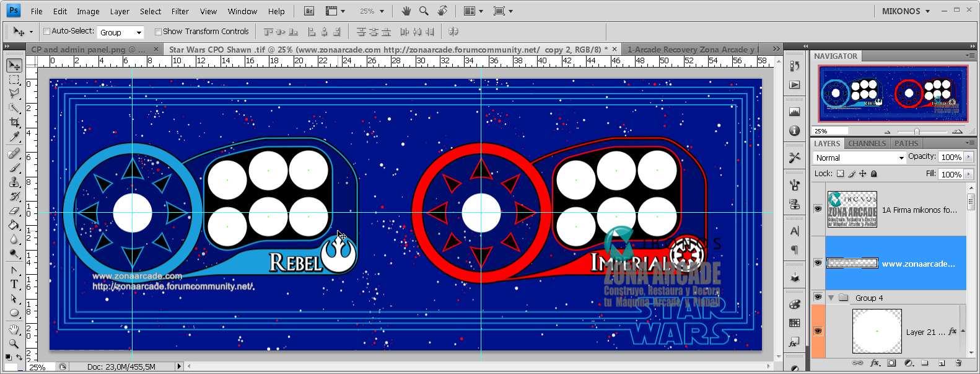Click the Auto-Align Layers icon in the options bar
The height and width of the screenshot is (374, 980).
click(x=453, y=32)
